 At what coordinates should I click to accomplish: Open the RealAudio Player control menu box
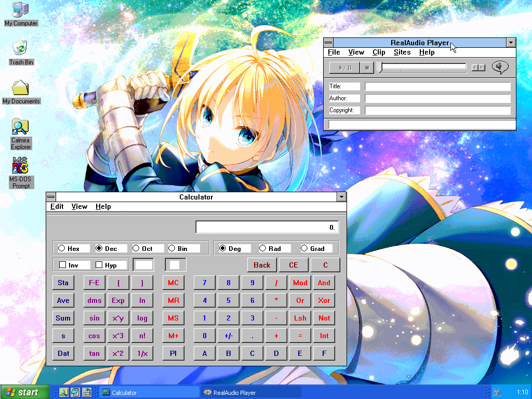click(328, 43)
